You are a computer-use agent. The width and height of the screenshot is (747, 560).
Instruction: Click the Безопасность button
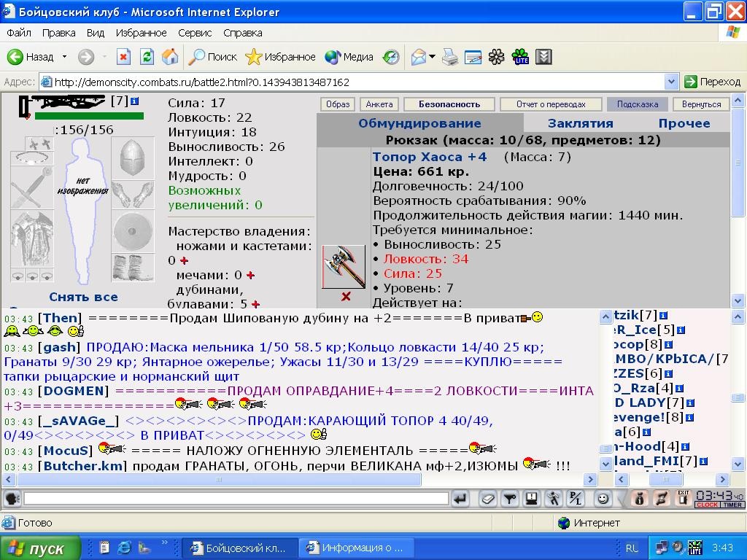tap(449, 104)
